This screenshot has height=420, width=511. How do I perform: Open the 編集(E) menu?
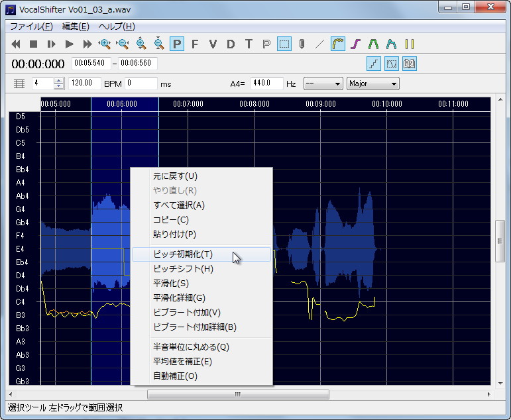76,26
